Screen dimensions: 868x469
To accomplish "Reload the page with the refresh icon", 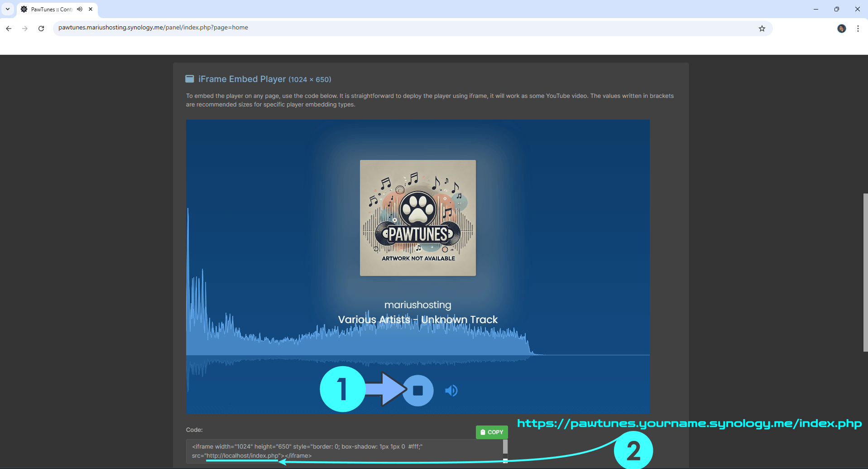I will [41, 28].
